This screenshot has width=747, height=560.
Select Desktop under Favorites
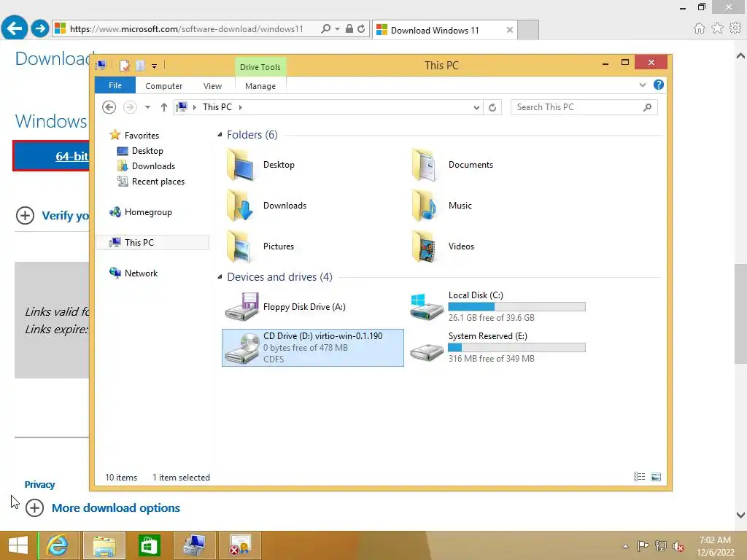(x=147, y=150)
